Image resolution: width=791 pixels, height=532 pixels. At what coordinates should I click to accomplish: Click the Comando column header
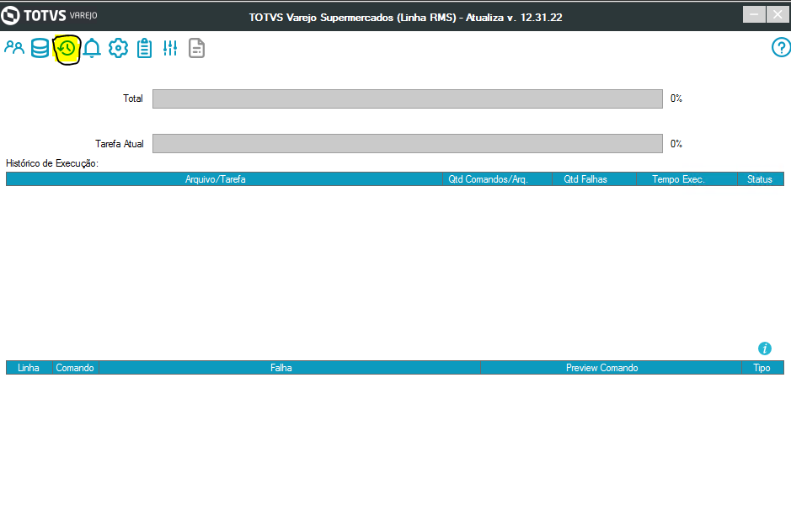coord(76,368)
